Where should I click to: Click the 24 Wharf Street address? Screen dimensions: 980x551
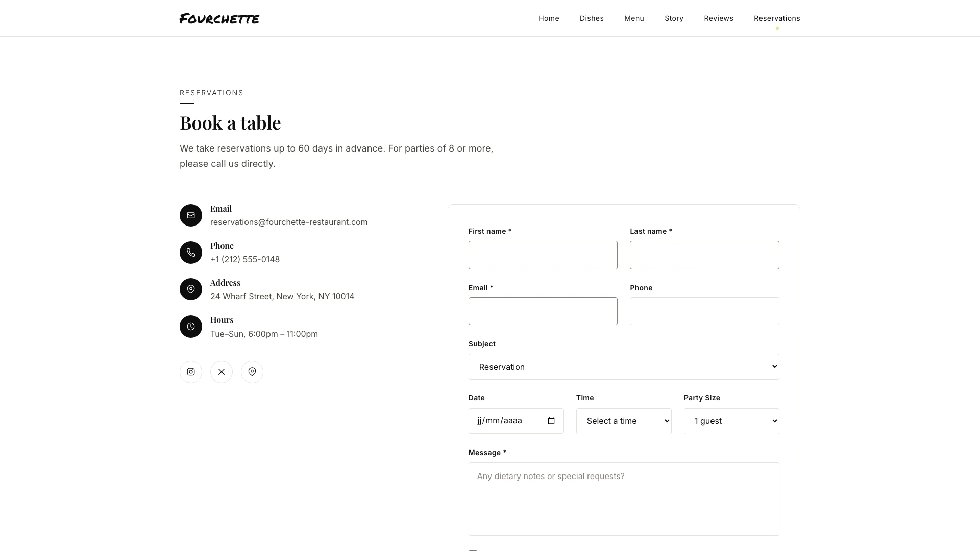coord(282,297)
